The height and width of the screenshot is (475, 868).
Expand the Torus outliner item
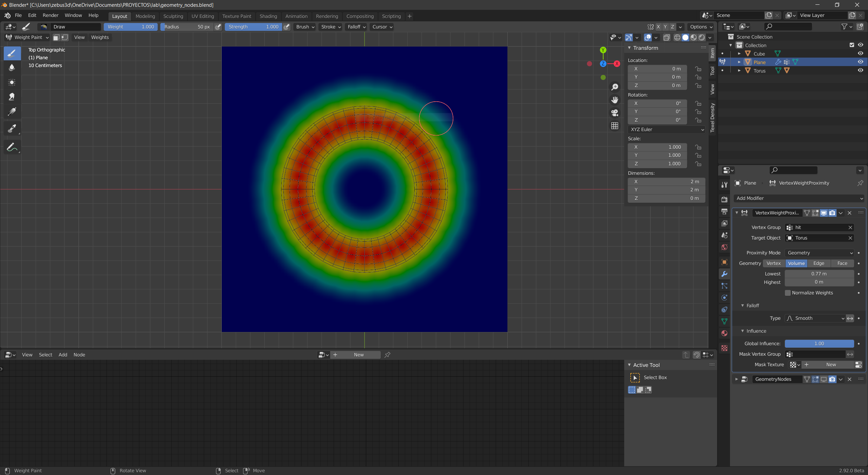(x=739, y=70)
